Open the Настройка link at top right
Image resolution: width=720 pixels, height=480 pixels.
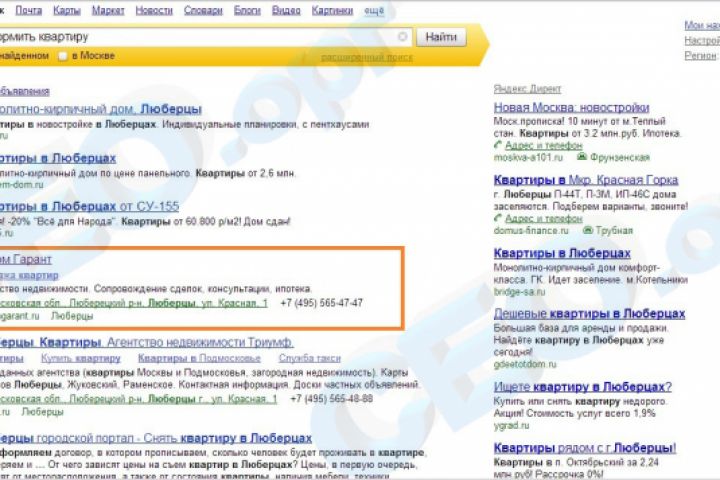(x=702, y=40)
